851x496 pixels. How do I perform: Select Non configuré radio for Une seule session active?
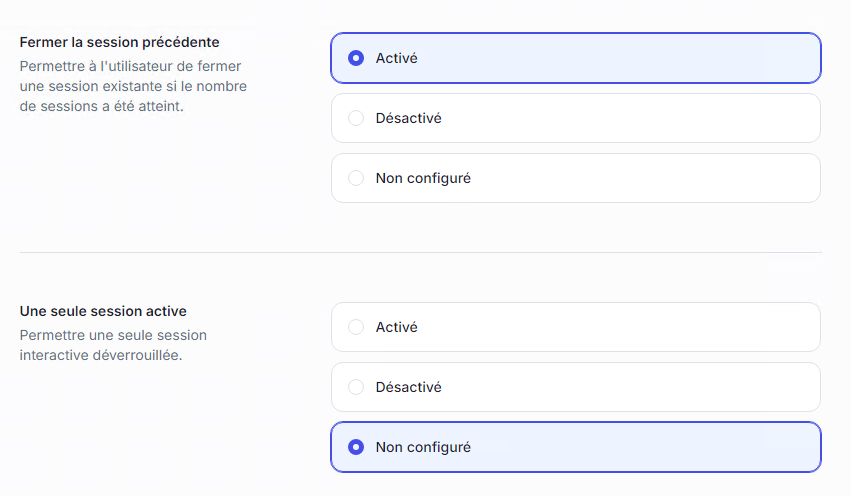click(355, 447)
